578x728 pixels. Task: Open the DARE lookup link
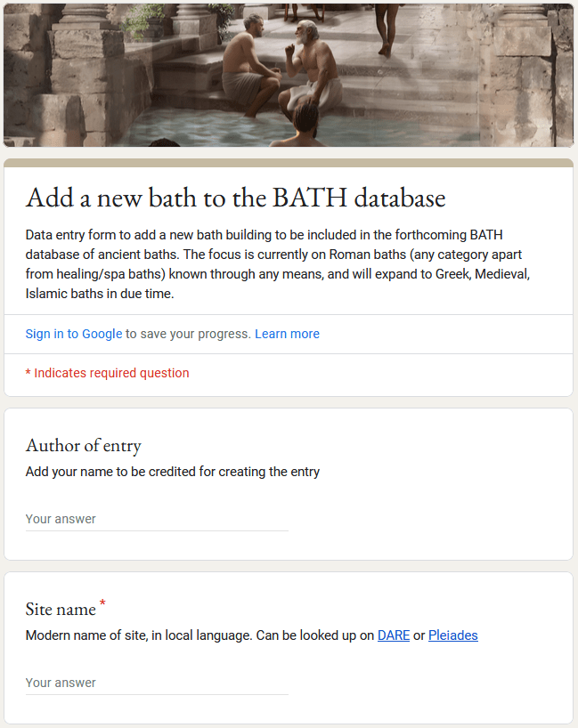393,635
